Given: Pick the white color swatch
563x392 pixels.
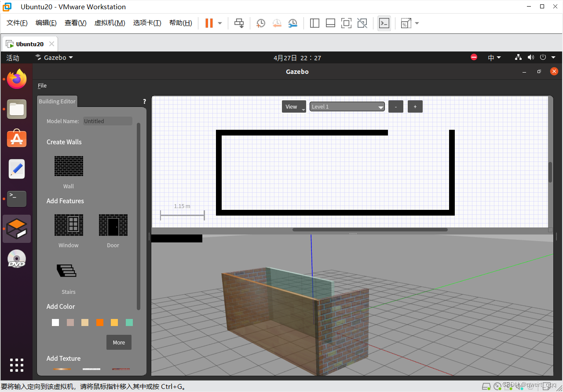Looking at the screenshot, I should 55,322.
